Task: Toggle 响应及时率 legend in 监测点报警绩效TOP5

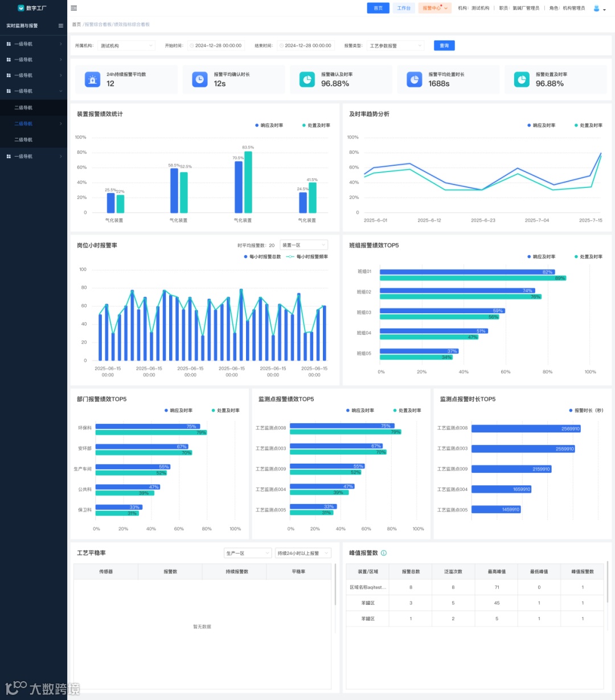Action: point(360,411)
